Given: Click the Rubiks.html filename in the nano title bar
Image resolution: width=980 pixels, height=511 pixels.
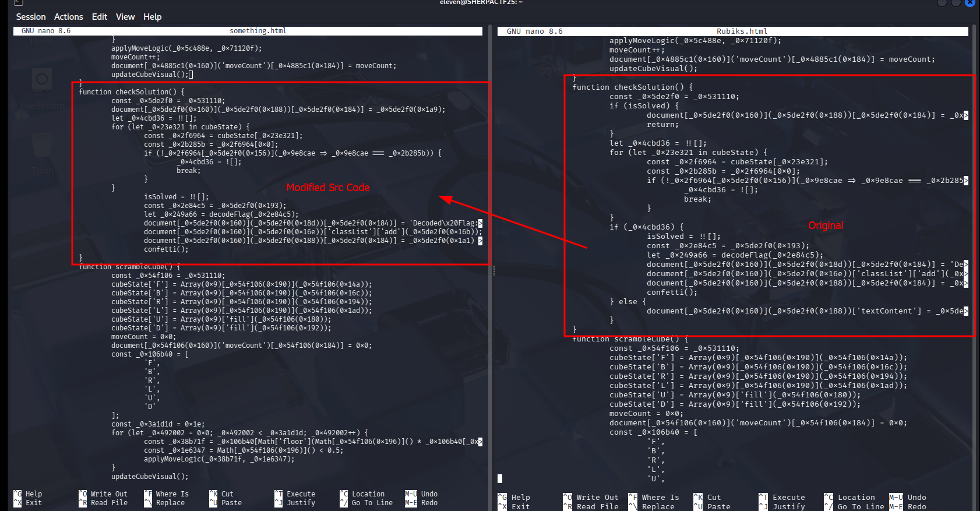Looking at the screenshot, I should coord(742,31).
